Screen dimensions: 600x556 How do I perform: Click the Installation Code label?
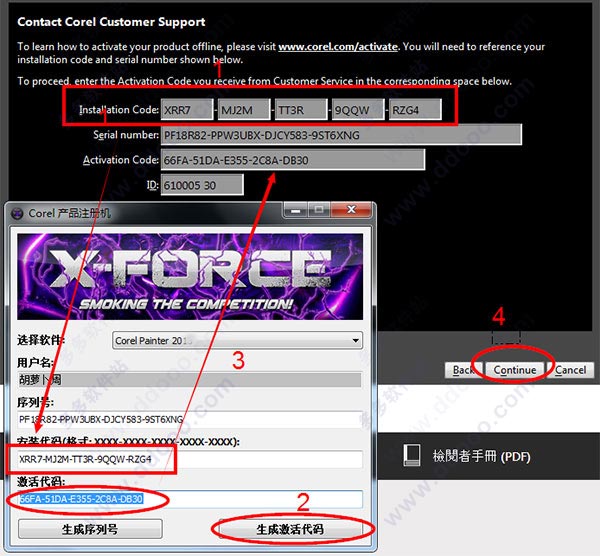click(119, 110)
